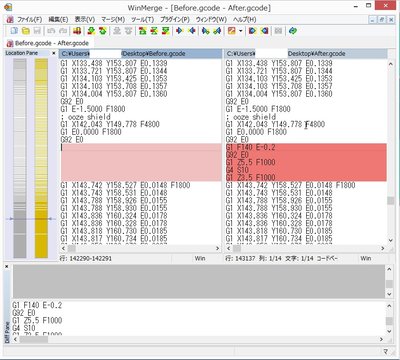Click the grayed toolbar icon before Refresh
Screen dimensions: 400x360
click(x=278, y=31)
